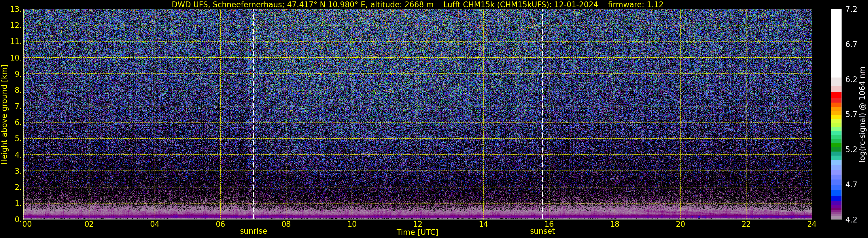Click the '2.' height axis tick label
868x238 pixels.
click(x=18, y=187)
